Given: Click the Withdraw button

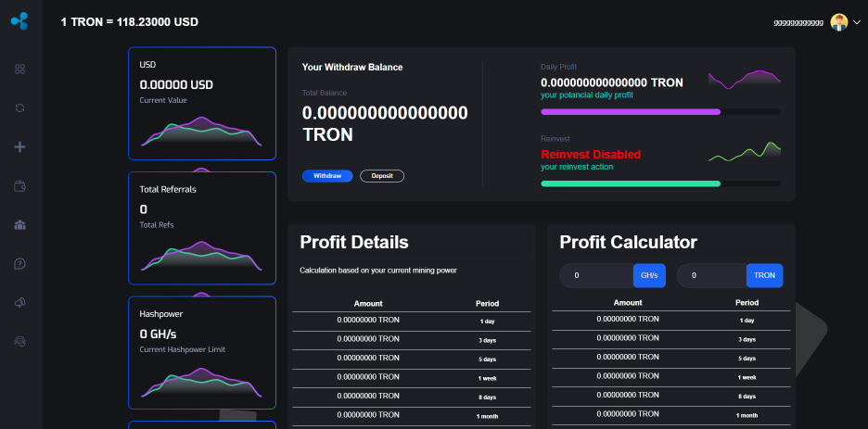Looking at the screenshot, I should [326, 176].
